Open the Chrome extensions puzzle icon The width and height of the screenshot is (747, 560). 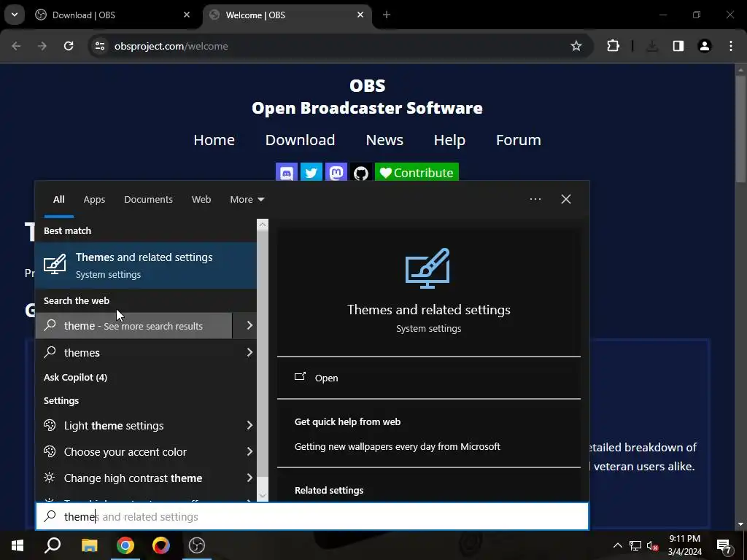click(x=613, y=46)
